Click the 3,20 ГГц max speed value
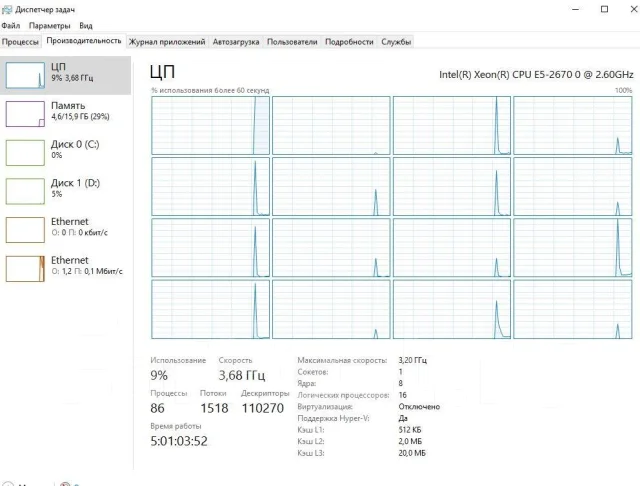Screen dimensions: 640x486 (412, 360)
